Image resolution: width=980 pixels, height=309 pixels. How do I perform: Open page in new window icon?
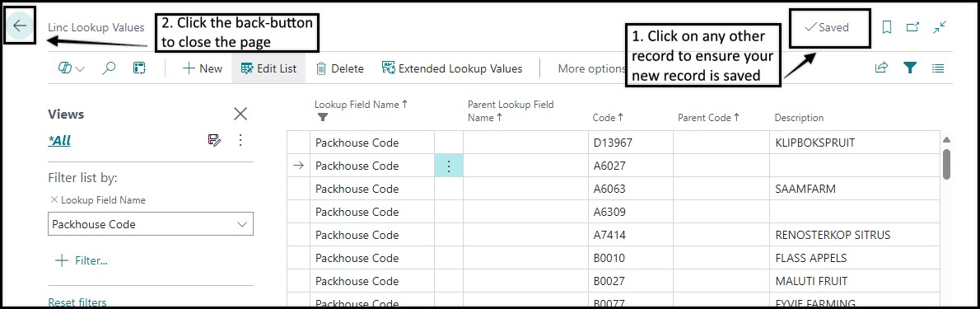point(913,27)
